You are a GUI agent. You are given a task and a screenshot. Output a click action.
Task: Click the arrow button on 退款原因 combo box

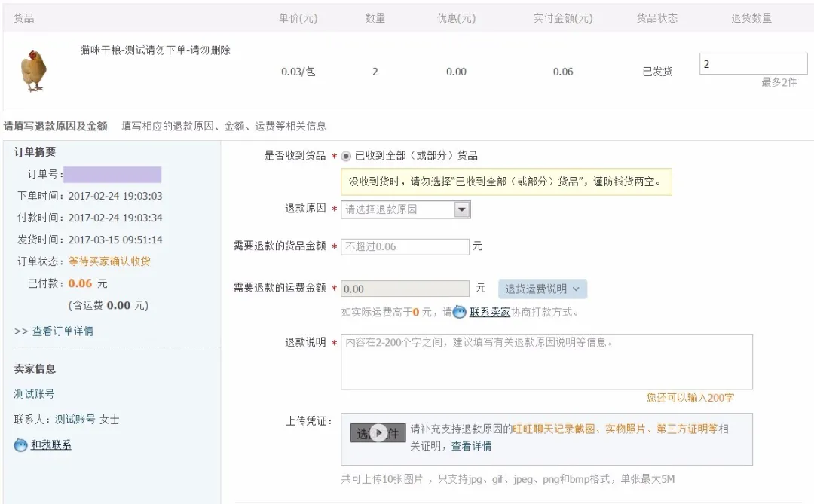coord(462,209)
